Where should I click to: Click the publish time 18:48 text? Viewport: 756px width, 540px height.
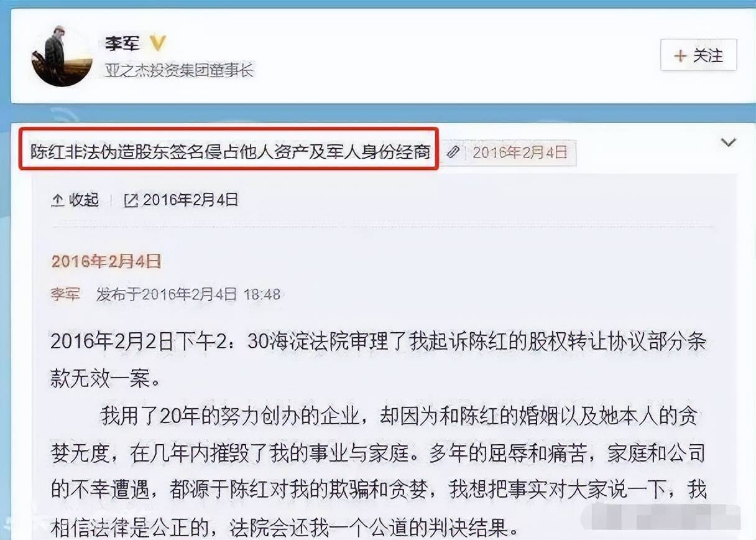[262, 294]
